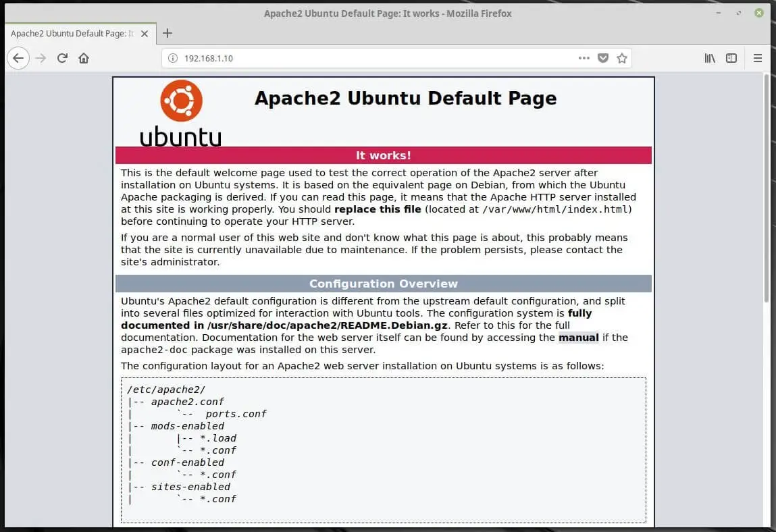Click the 'Configuration Overview' heading
Screen dimensions: 776x532
tap(384, 284)
